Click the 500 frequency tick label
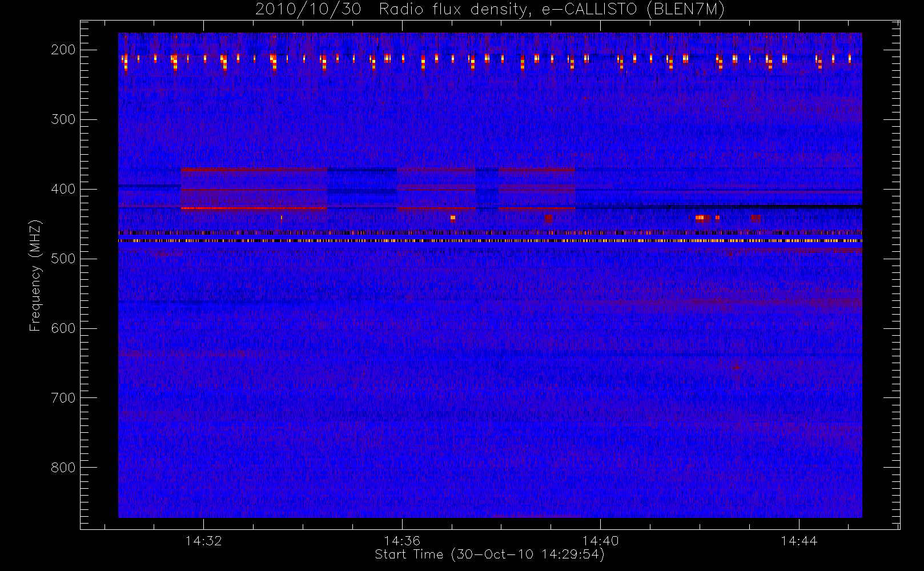Viewport: 924px width, 571px height. [x=63, y=259]
